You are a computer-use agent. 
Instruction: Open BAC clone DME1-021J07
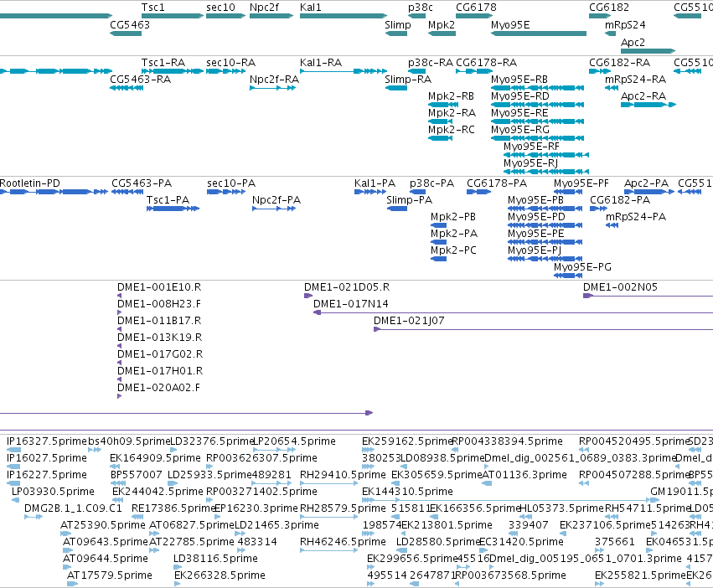tap(409, 321)
